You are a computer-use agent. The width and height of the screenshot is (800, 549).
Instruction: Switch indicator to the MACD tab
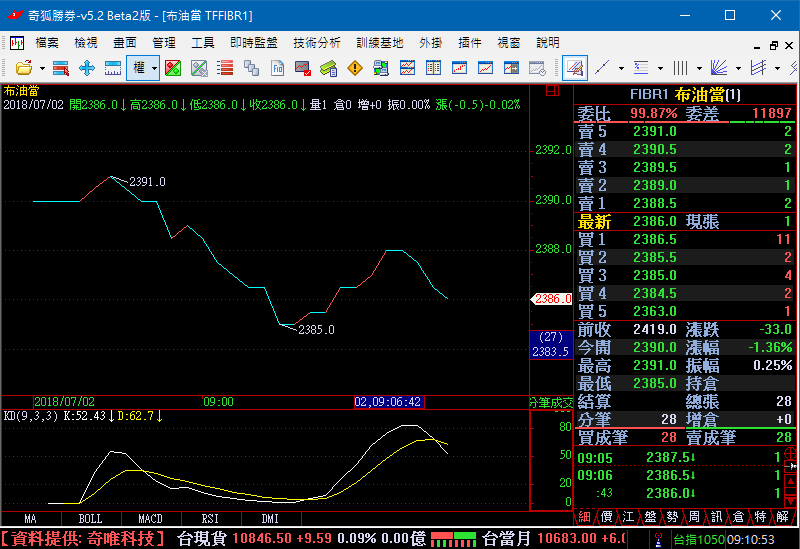tap(151, 519)
